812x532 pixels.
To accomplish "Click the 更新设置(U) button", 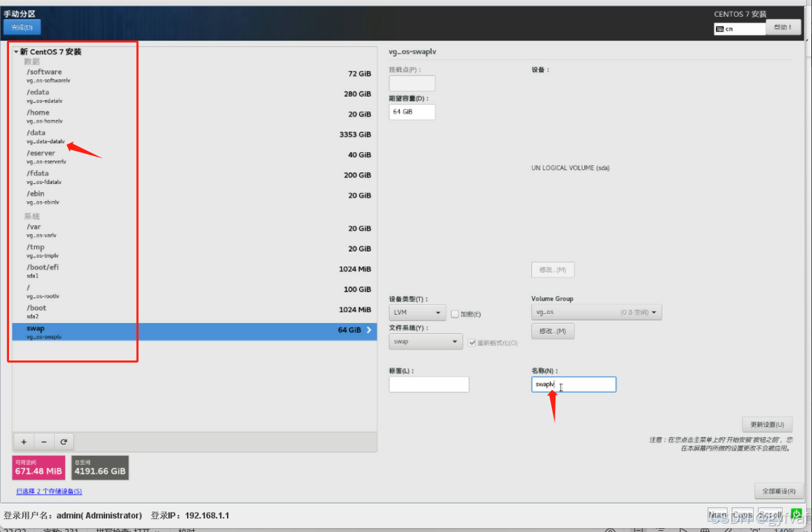I will (767, 424).
